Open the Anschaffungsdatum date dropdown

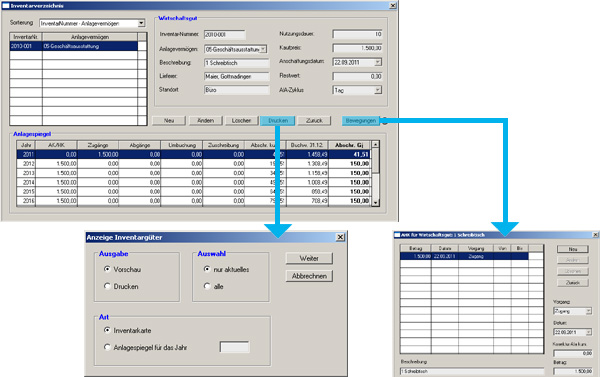(x=378, y=62)
